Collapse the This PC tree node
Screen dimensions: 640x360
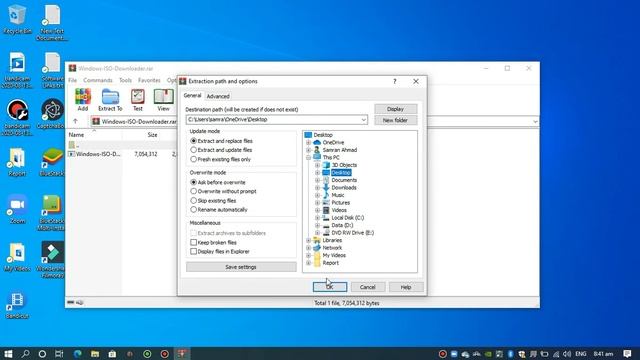[309, 157]
